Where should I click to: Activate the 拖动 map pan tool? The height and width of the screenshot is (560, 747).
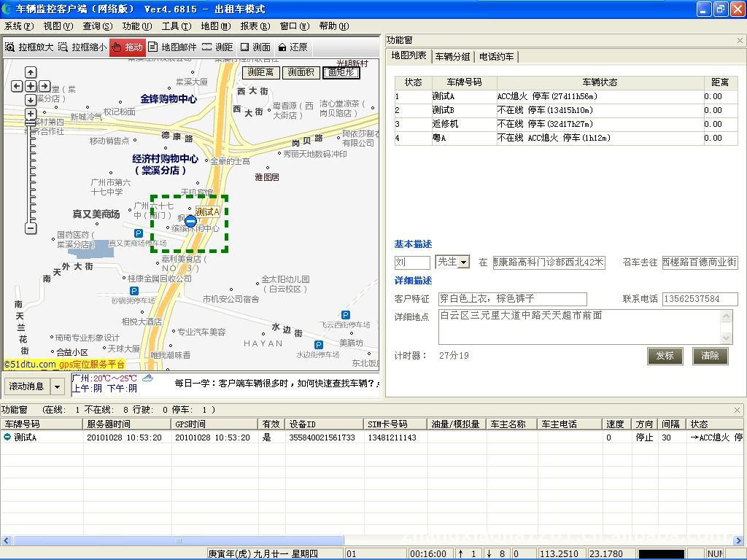[126, 49]
